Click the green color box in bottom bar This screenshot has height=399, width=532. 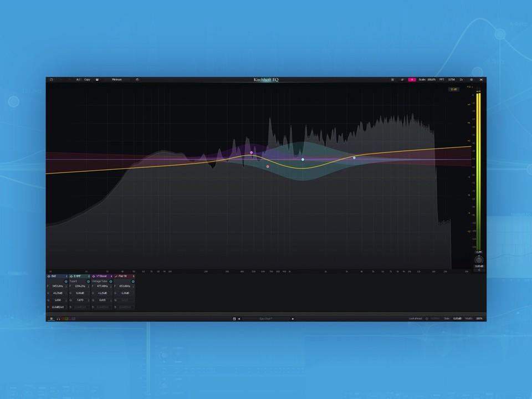pyautogui.click(x=66, y=319)
